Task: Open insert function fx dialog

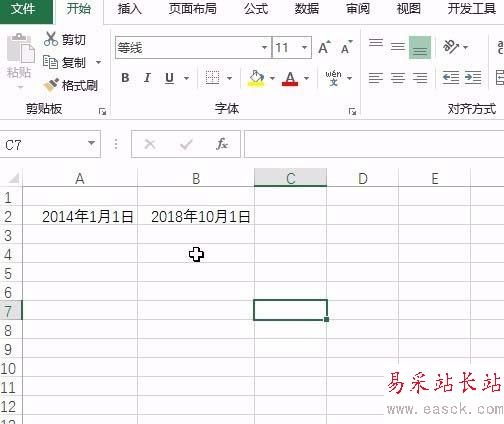Action: [x=222, y=144]
